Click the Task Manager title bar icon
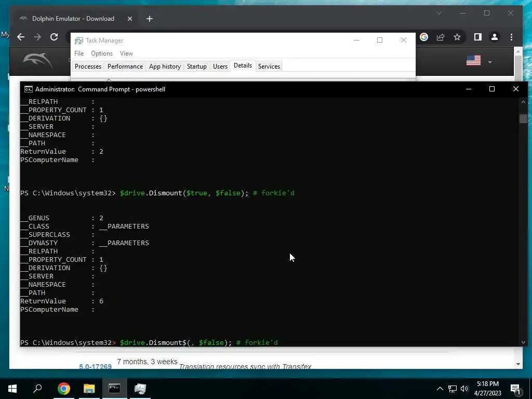Image resolution: width=532 pixels, height=399 pixels. tap(79, 41)
